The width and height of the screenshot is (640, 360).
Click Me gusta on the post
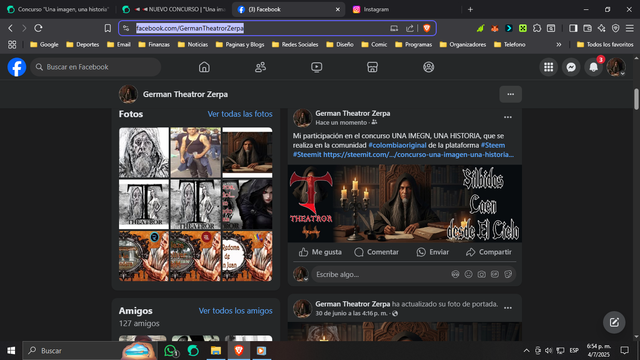click(x=320, y=252)
